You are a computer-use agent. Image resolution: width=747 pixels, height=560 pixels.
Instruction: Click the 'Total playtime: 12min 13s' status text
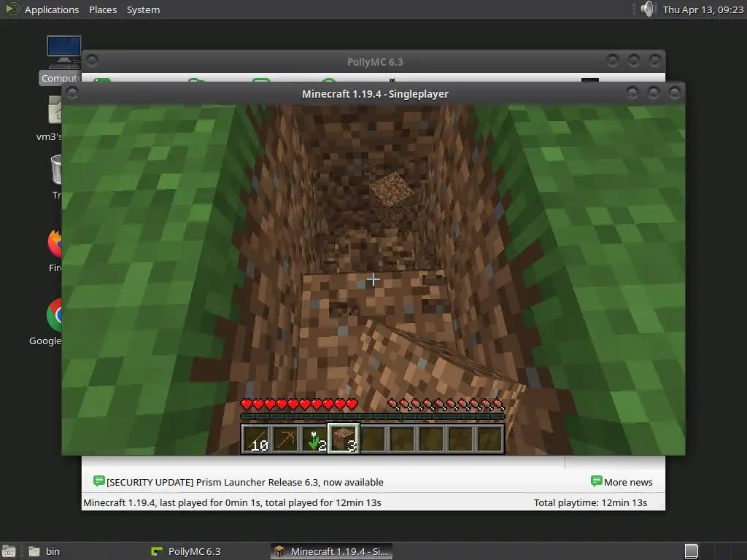(590, 502)
